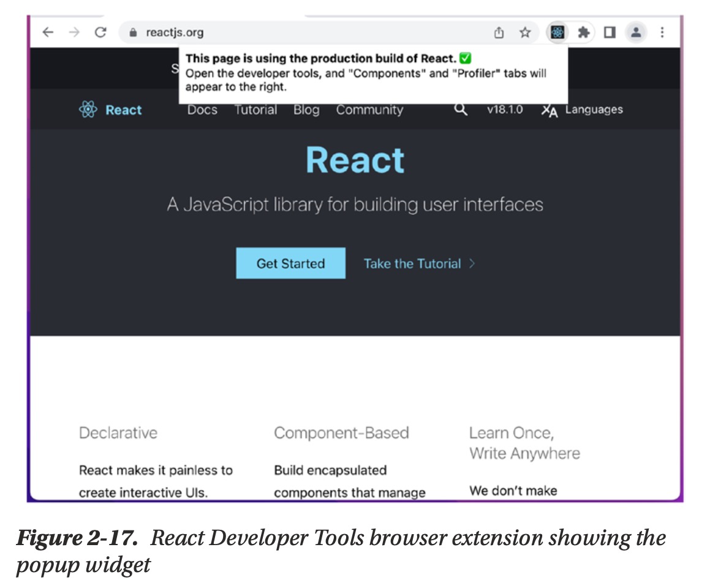Image resolution: width=718 pixels, height=588 pixels.
Task: Toggle the browser side panel icon
Action: pos(609,32)
